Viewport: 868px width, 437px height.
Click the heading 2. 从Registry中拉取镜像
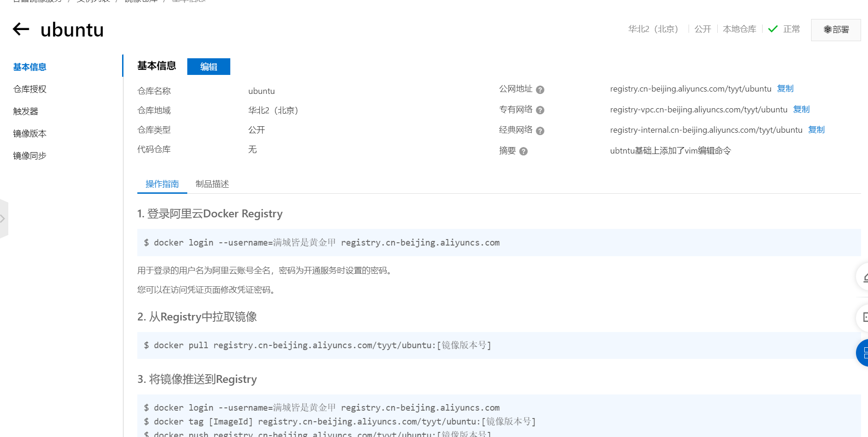click(197, 317)
